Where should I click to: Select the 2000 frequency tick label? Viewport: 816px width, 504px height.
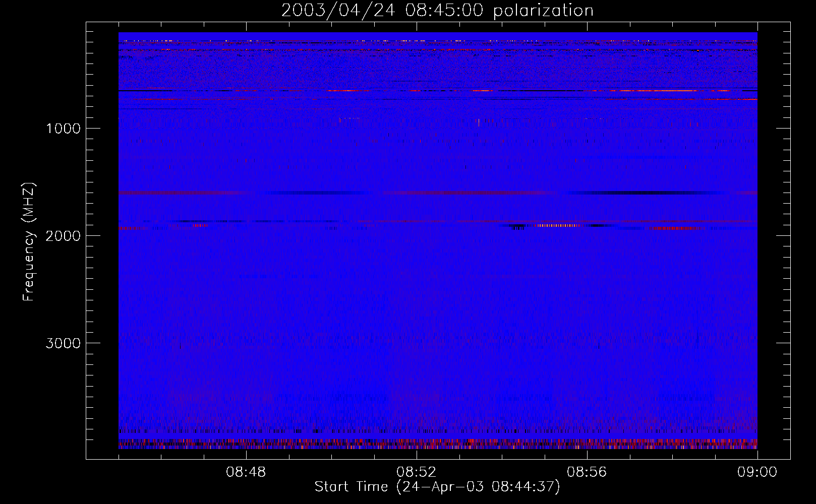point(63,236)
